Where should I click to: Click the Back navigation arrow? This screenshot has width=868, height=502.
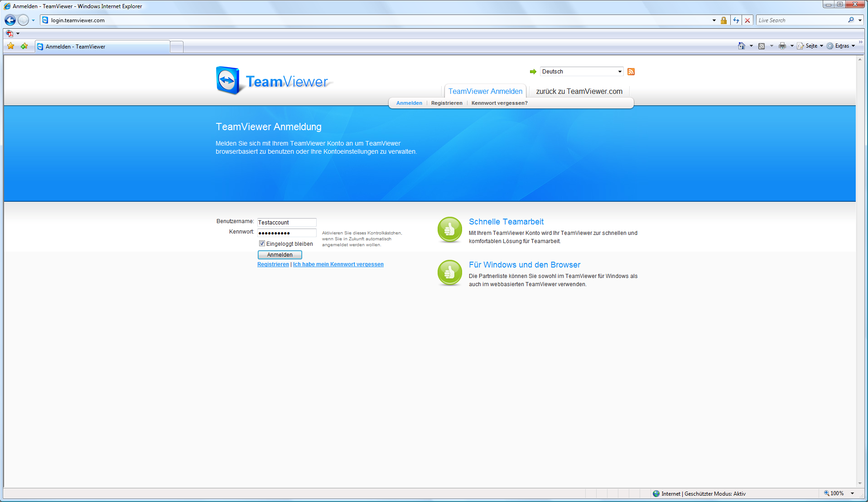click(9, 20)
